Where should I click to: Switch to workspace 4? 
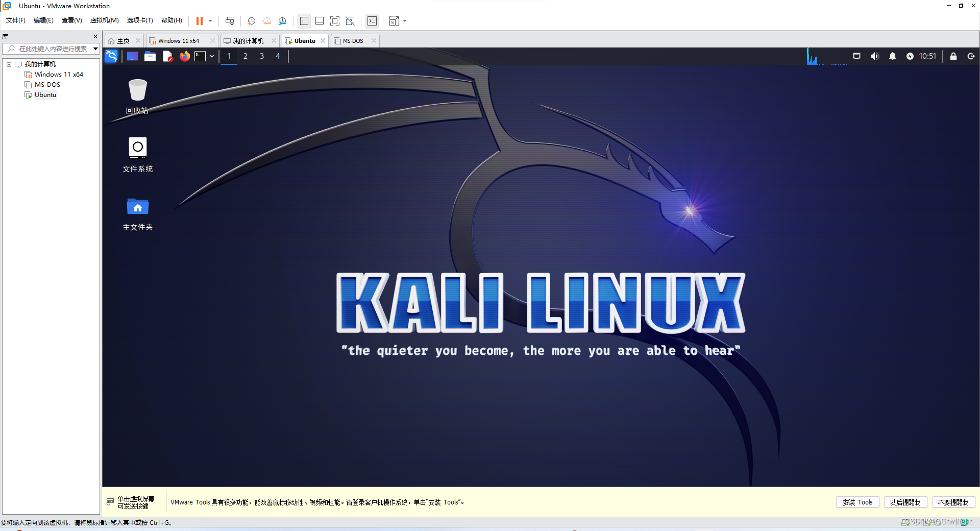click(278, 56)
